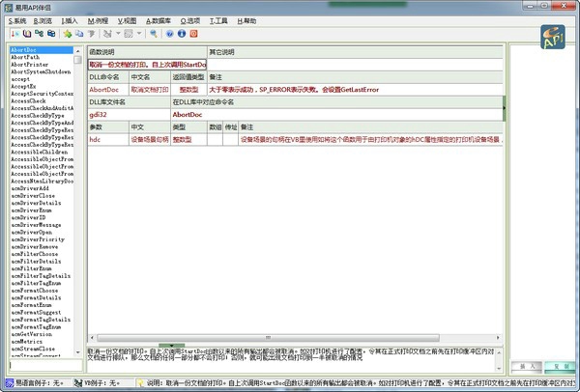Click the hdc parameter cell
This screenshot has height=392, width=580.
pos(95,139)
